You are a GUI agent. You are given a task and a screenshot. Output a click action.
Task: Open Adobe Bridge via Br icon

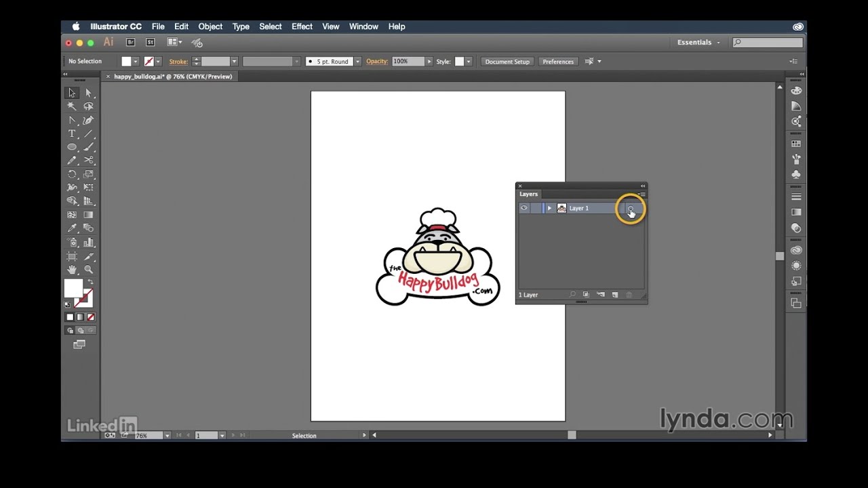point(132,42)
